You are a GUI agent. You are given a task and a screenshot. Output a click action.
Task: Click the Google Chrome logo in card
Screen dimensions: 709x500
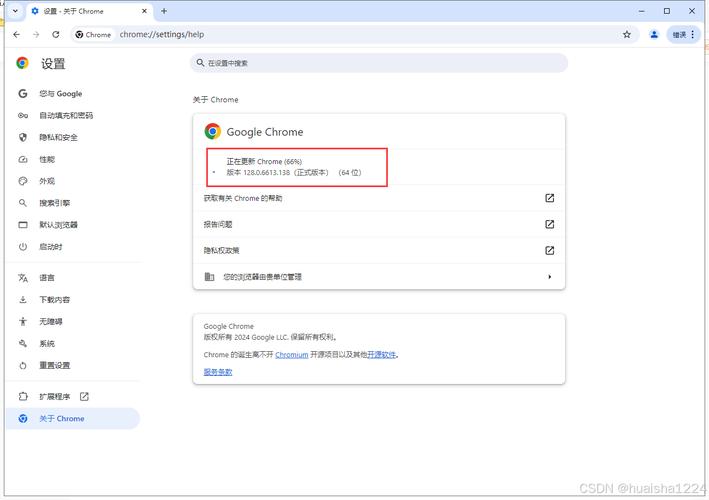point(213,132)
